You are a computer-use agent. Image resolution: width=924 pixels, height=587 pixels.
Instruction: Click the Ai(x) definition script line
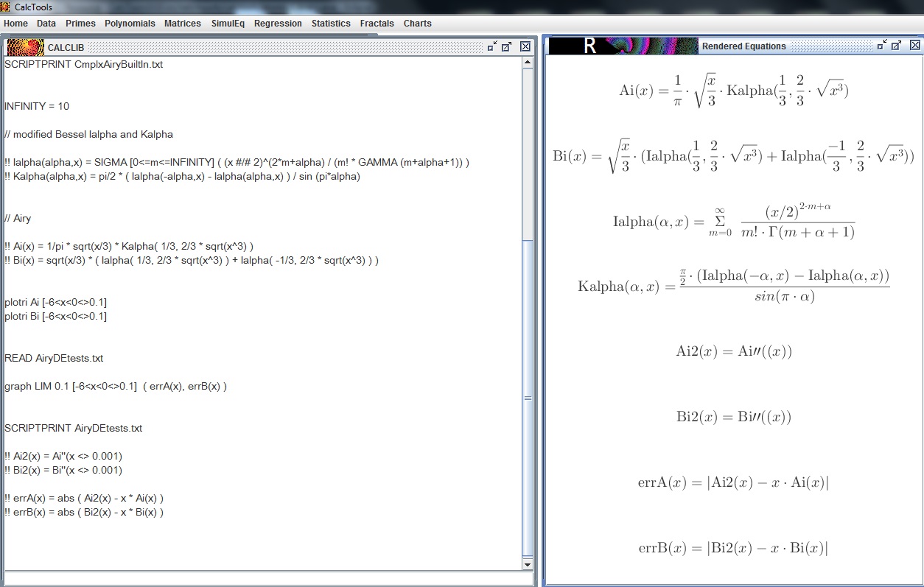[x=129, y=246]
